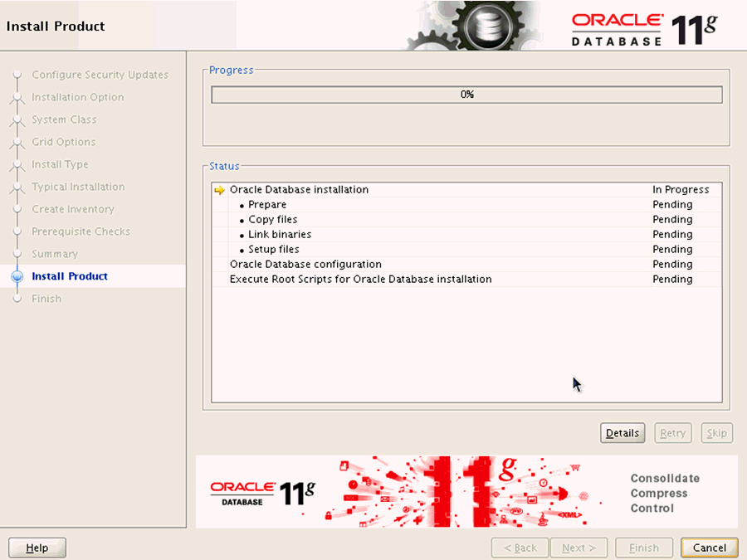The width and height of the screenshot is (747, 560).
Task: Click the Progress group label
Action: [231, 70]
